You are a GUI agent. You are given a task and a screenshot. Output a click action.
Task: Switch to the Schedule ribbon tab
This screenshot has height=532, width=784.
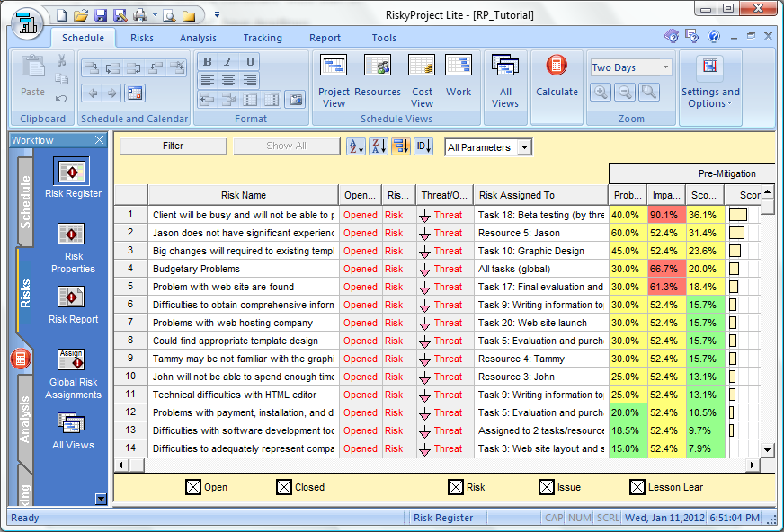point(83,38)
